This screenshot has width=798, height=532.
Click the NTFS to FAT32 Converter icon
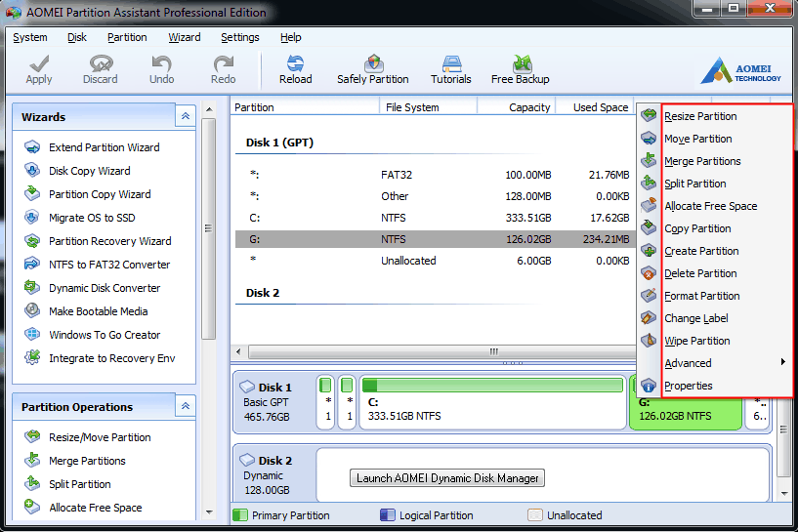(x=32, y=265)
